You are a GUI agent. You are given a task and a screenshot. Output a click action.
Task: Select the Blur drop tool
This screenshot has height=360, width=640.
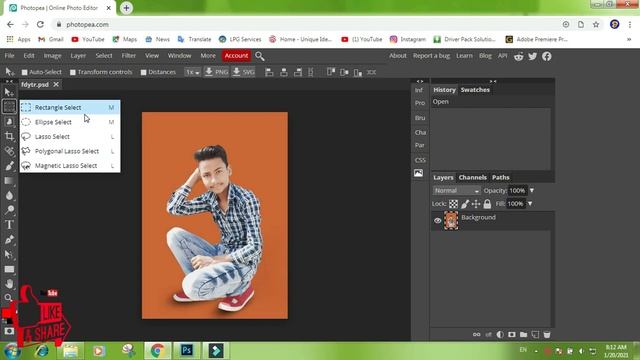[9, 195]
